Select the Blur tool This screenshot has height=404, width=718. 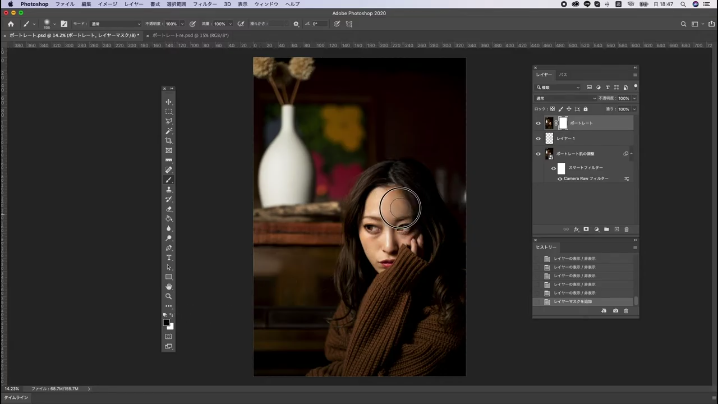click(x=169, y=228)
